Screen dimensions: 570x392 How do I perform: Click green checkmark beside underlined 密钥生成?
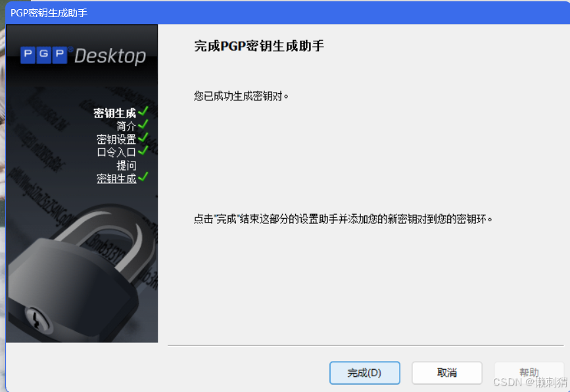pos(143,177)
